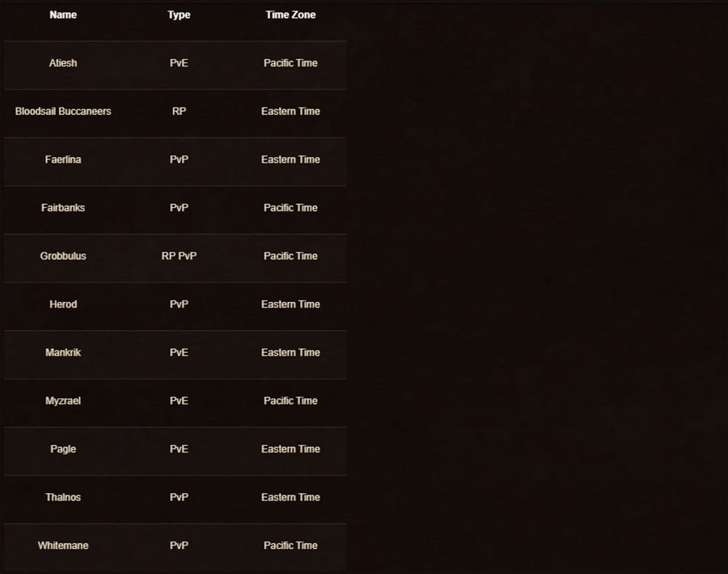The image size is (728, 574).
Task: Select the Herod realm name
Action: click(63, 304)
